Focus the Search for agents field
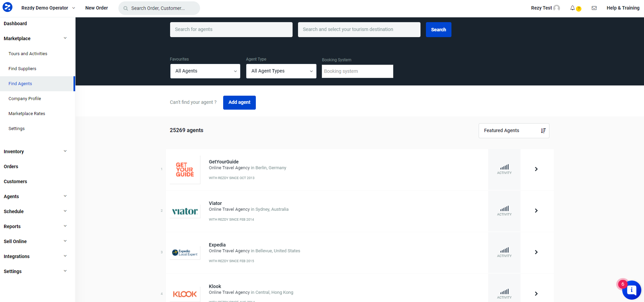Image resolution: width=644 pixels, height=302 pixels. click(x=231, y=30)
